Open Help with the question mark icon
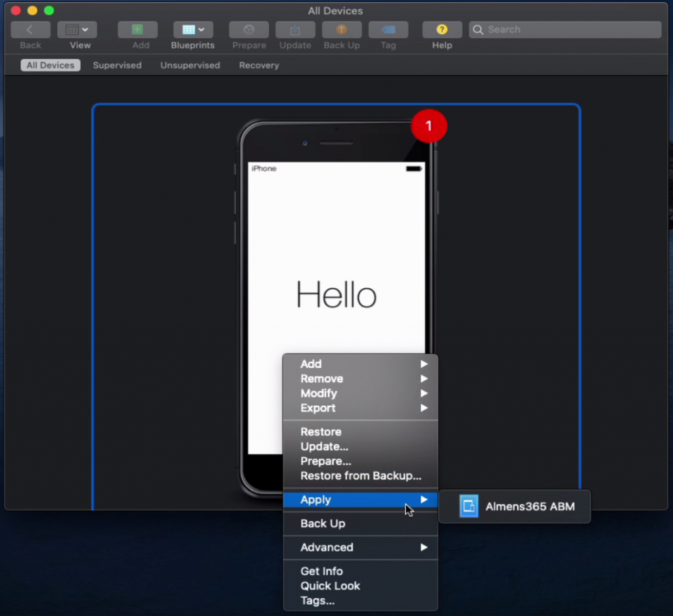The image size is (673, 616). [442, 30]
